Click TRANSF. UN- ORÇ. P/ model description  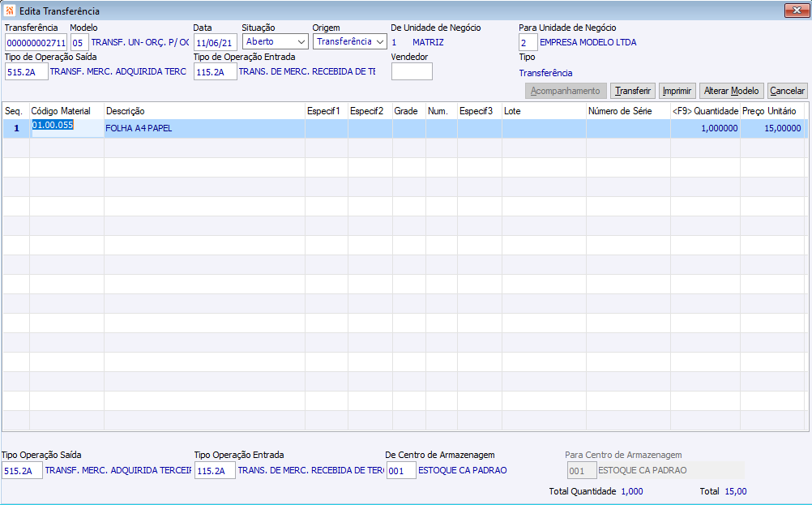point(140,42)
